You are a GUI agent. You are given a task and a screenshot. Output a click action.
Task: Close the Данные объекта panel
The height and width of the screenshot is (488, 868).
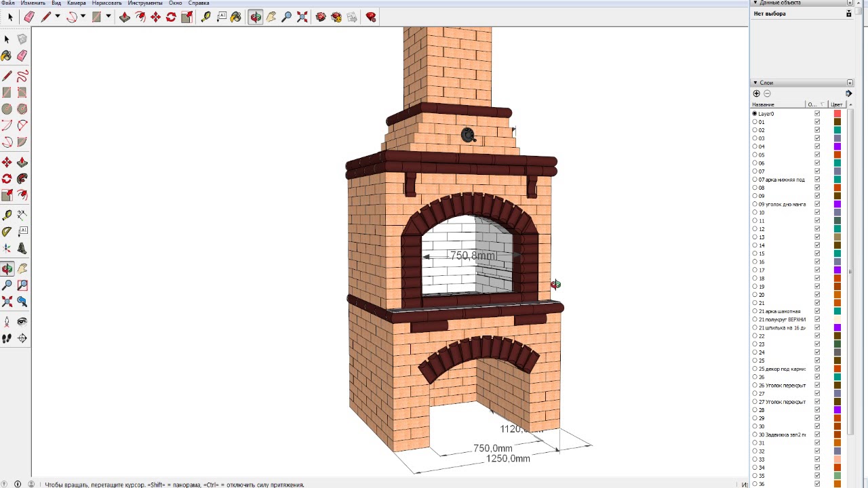point(850,3)
